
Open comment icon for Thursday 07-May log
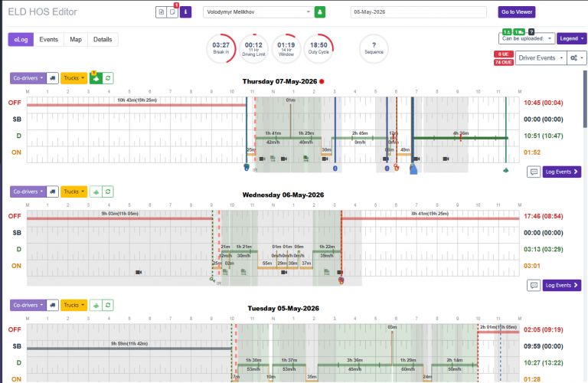point(534,172)
